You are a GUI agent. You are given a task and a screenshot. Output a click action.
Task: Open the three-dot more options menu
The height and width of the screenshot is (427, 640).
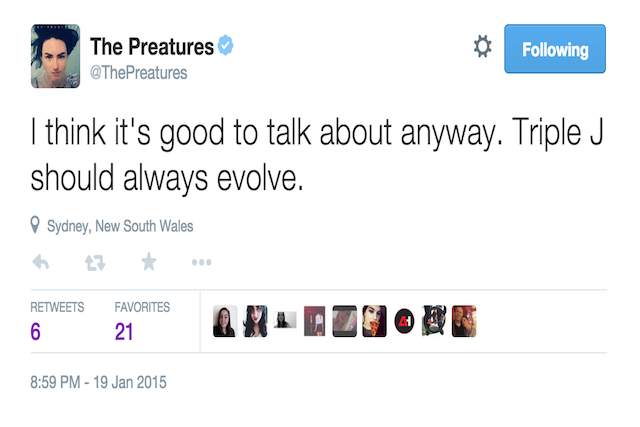tap(201, 263)
